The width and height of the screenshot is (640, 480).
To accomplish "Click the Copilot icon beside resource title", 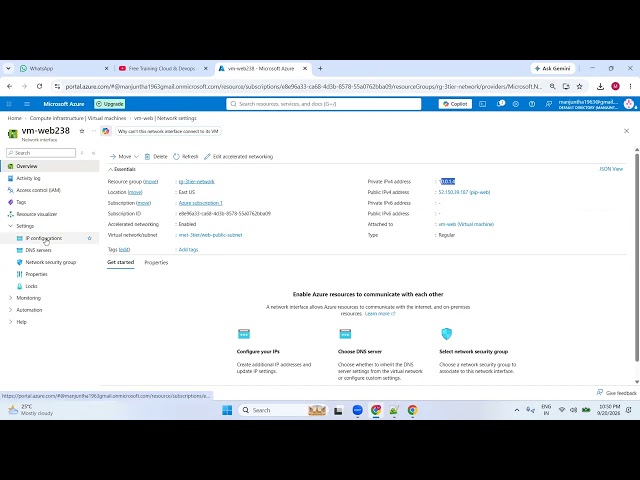I will click(106, 131).
